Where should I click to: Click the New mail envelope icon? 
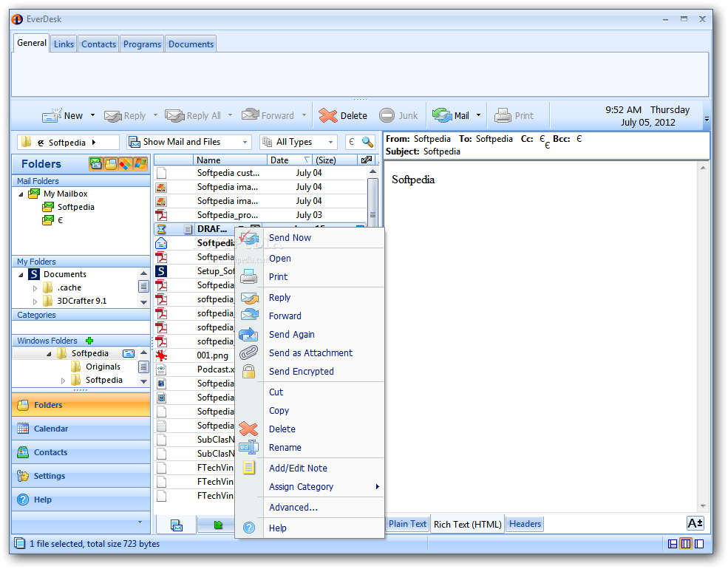coord(52,115)
